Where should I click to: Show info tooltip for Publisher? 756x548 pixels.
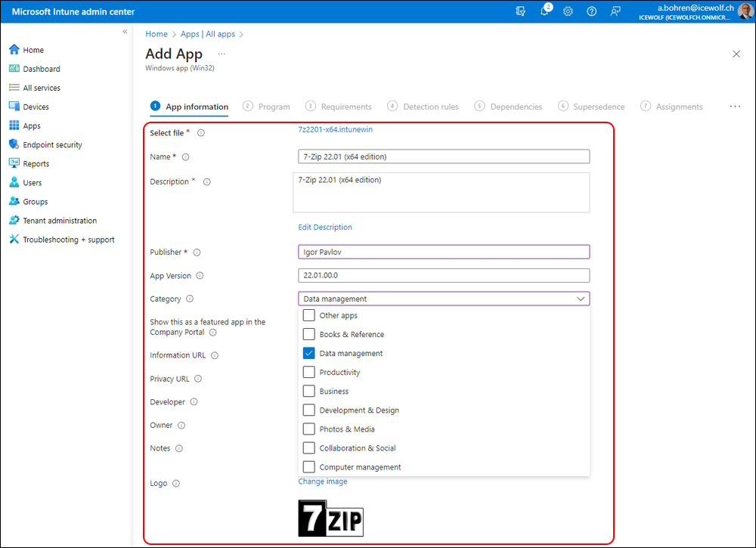(x=197, y=252)
